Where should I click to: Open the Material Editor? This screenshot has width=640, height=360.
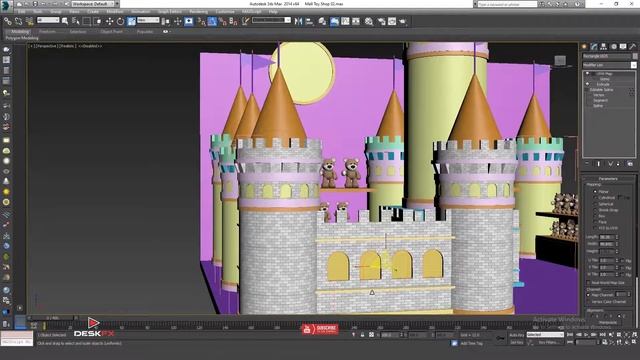(369, 21)
